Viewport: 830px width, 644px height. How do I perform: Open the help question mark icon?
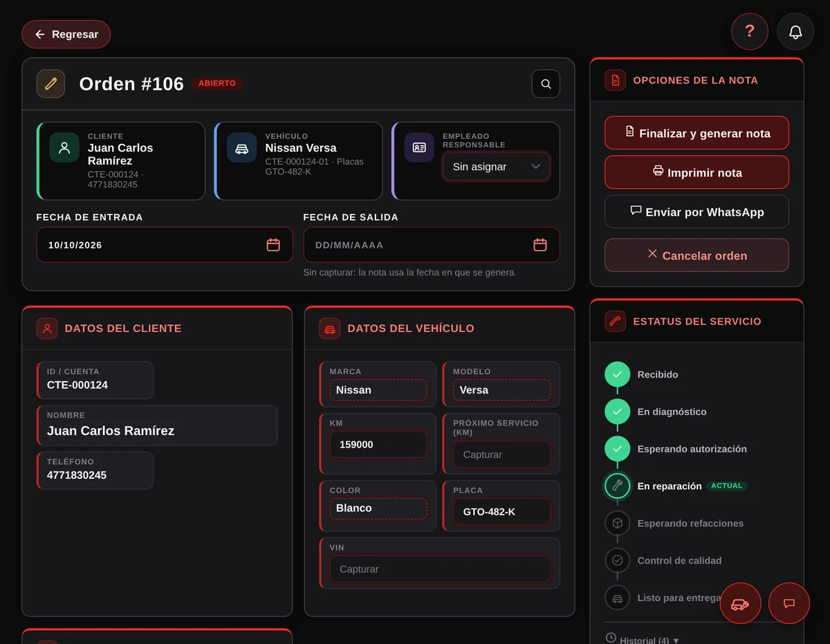tap(750, 31)
